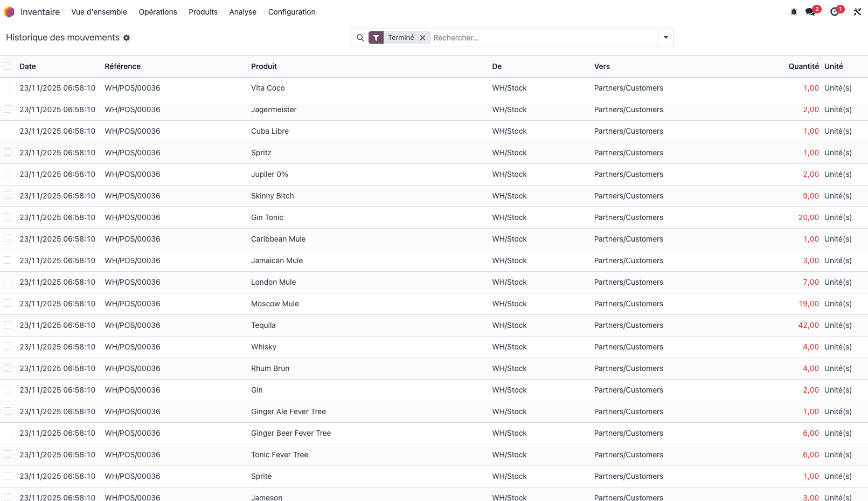
Task: Click the WH/POS/00036 reference on Gin Tonic row
Action: pos(132,217)
